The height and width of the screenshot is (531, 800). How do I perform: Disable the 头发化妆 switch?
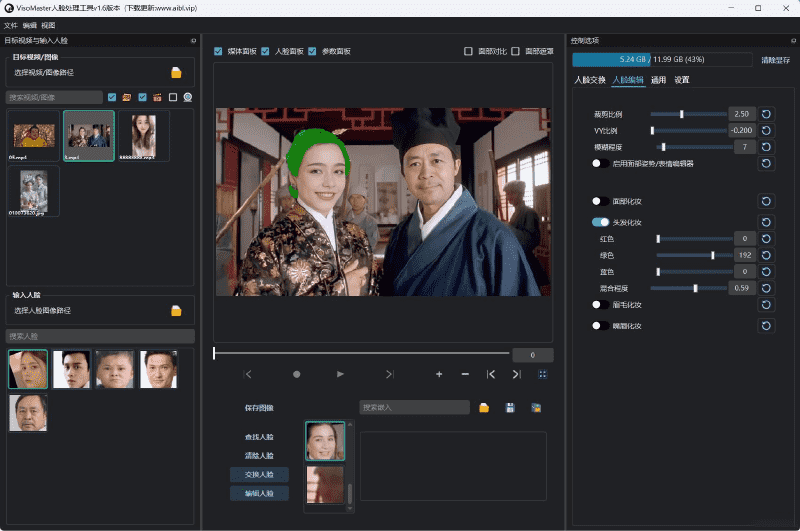pyautogui.click(x=601, y=222)
